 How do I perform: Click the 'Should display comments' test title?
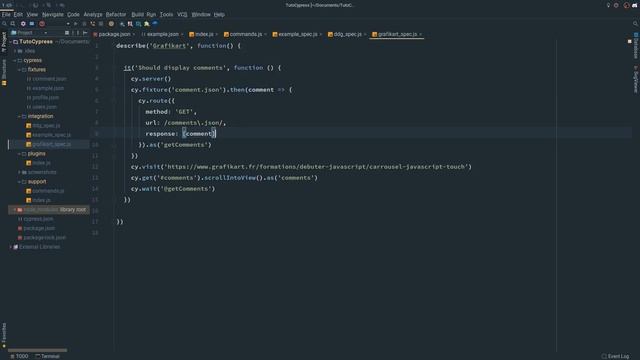179,68
